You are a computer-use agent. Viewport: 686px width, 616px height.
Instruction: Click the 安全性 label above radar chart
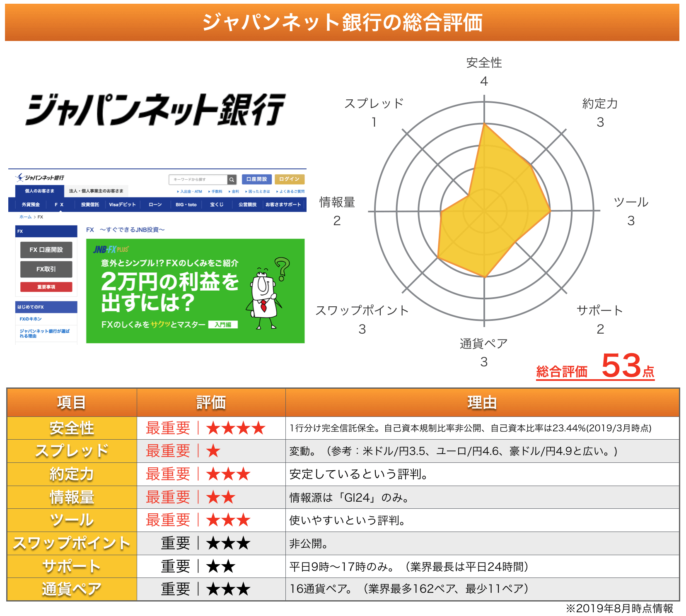click(x=484, y=63)
